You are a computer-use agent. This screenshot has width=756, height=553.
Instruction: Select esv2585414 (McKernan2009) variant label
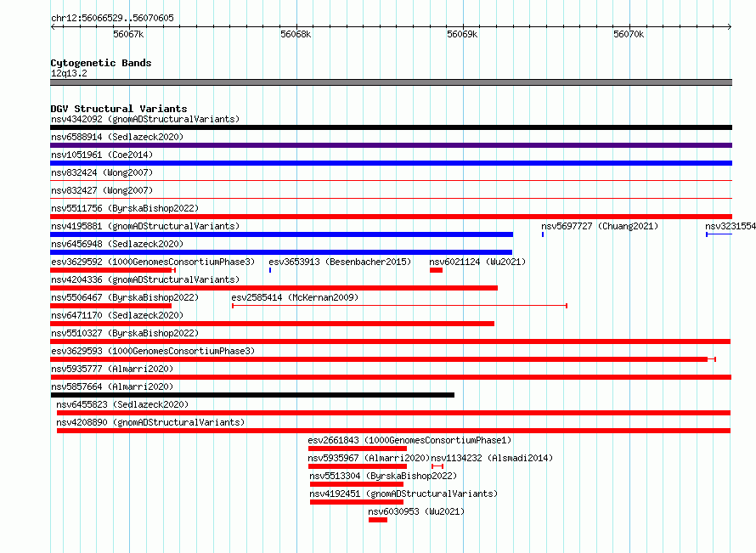tap(295, 297)
